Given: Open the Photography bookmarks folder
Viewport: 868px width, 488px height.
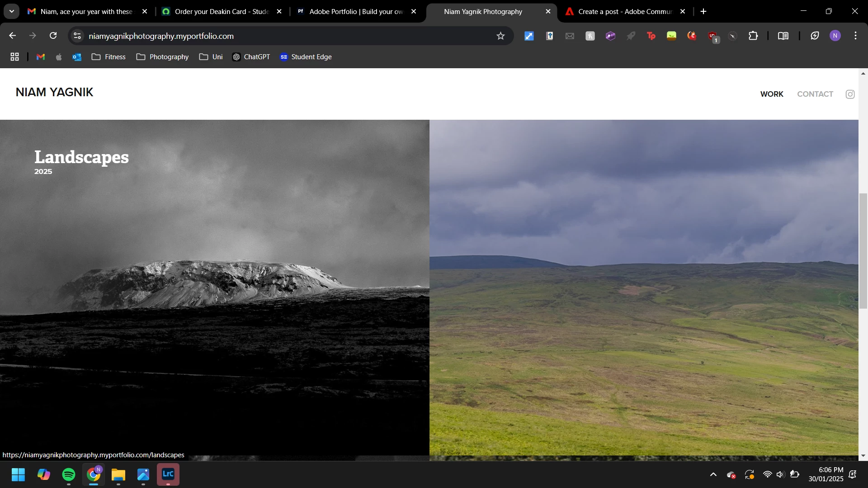Looking at the screenshot, I should tap(163, 57).
